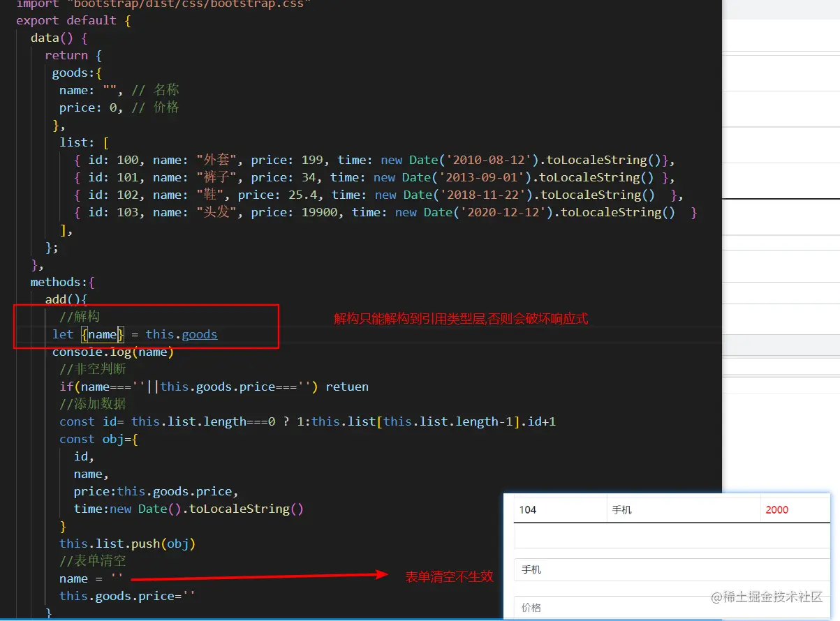Click the price value 25.4
The width and height of the screenshot is (840, 621).
click(x=303, y=195)
